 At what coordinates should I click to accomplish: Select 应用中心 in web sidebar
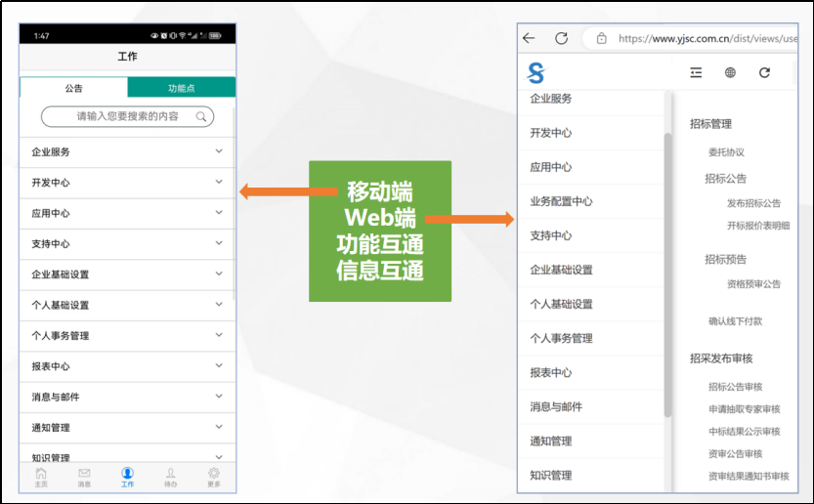551,167
